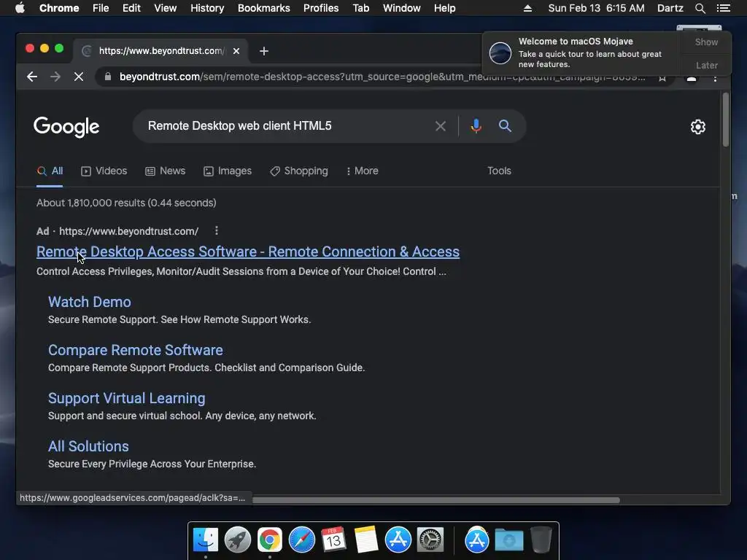Open the View menu
The height and width of the screenshot is (560, 747).
click(x=166, y=8)
